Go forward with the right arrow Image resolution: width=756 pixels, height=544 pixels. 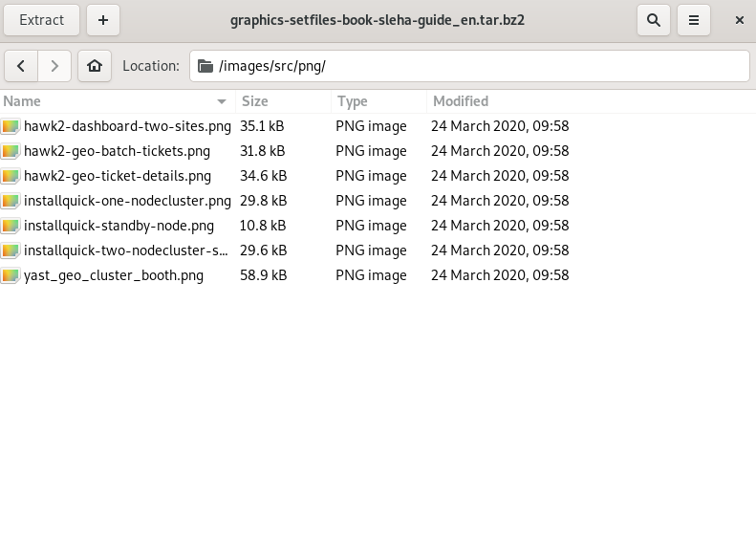pos(54,65)
